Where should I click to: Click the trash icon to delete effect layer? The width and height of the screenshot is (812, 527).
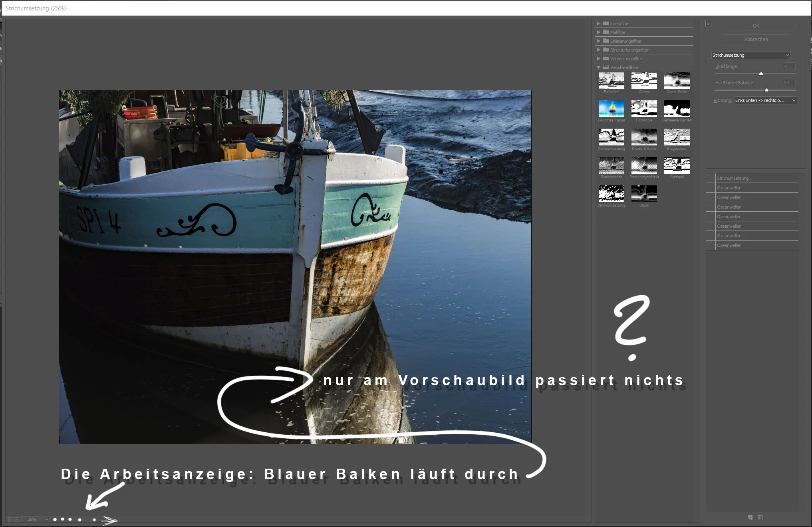pos(760,517)
